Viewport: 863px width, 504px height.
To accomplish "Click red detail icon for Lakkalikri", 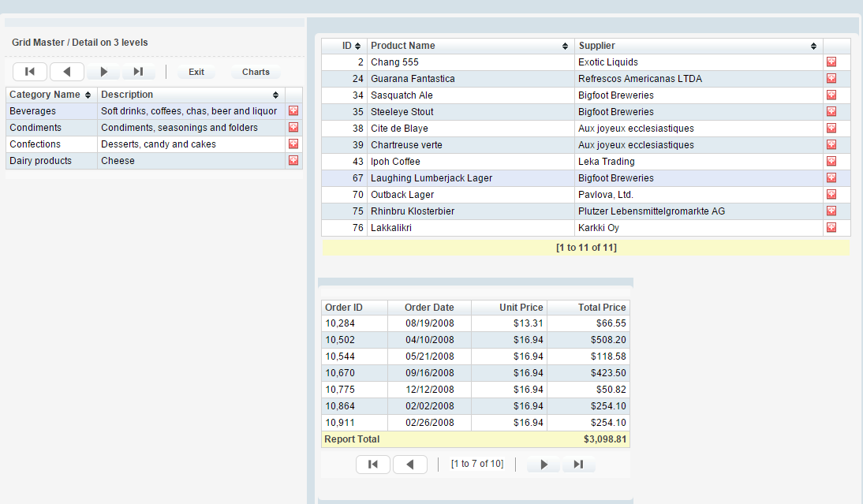I will [x=831, y=228].
